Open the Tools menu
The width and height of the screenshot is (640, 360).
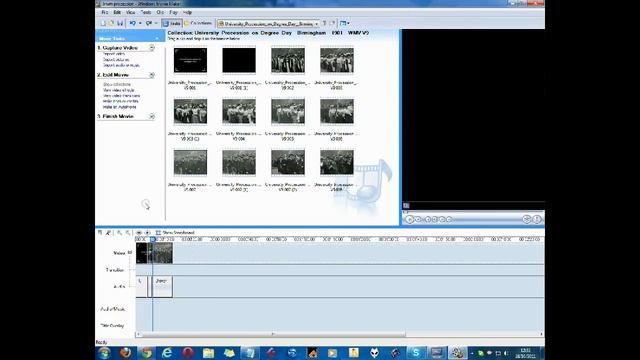click(146, 13)
